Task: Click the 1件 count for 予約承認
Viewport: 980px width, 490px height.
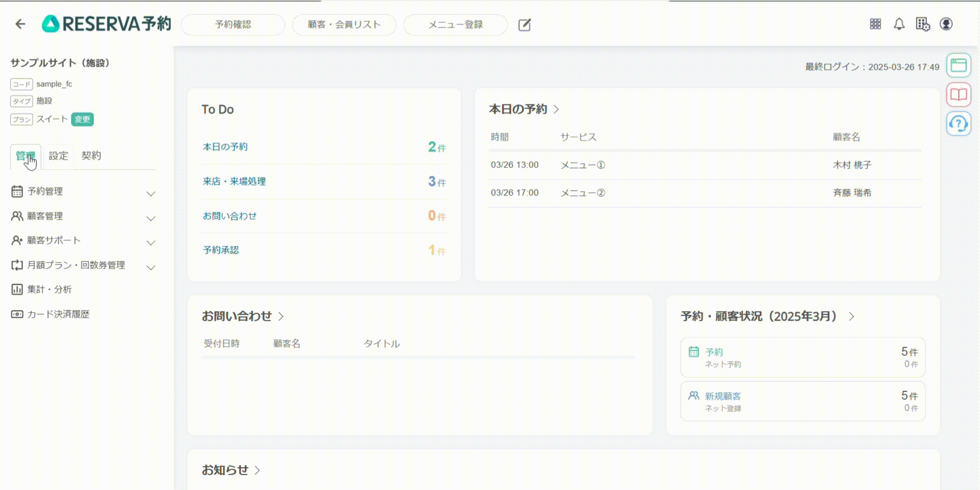Action: [x=437, y=250]
